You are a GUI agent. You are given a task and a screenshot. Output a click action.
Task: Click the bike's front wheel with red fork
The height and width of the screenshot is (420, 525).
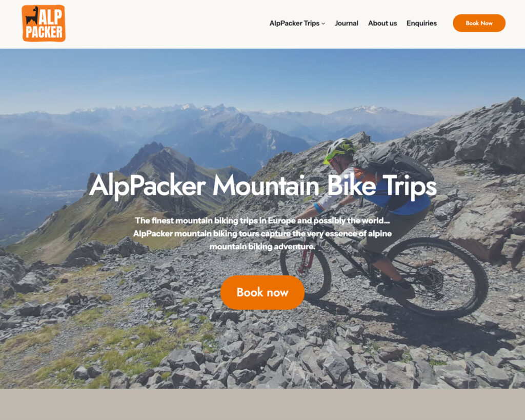point(306,268)
